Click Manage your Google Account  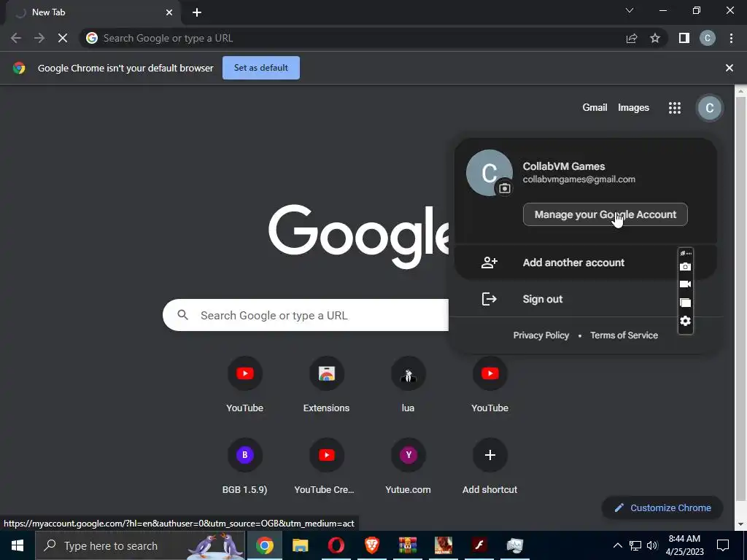coord(605,214)
